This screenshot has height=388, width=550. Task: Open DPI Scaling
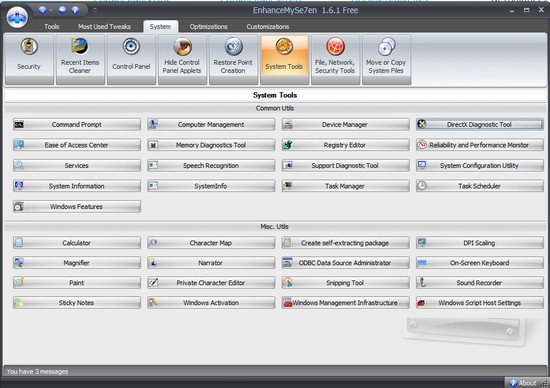tap(480, 243)
